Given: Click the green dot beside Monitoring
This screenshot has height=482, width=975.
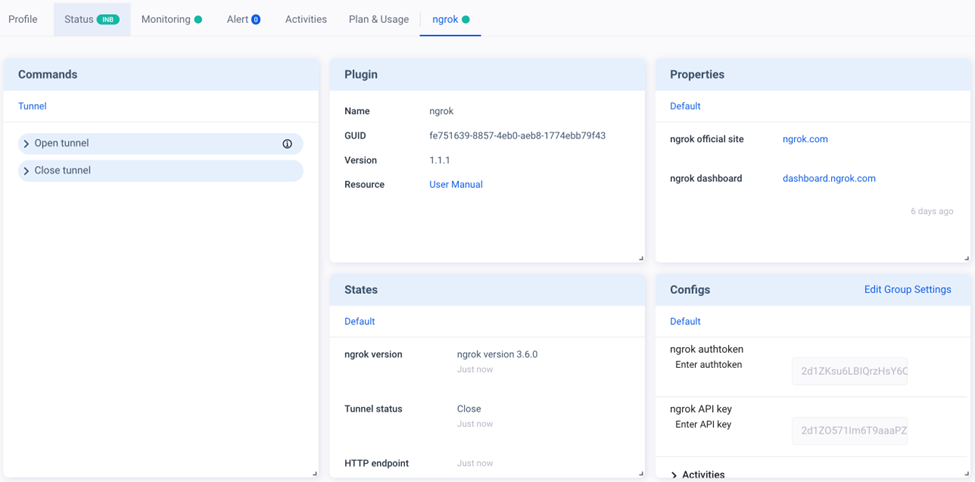Looking at the screenshot, I should click(x=198, y=19).
